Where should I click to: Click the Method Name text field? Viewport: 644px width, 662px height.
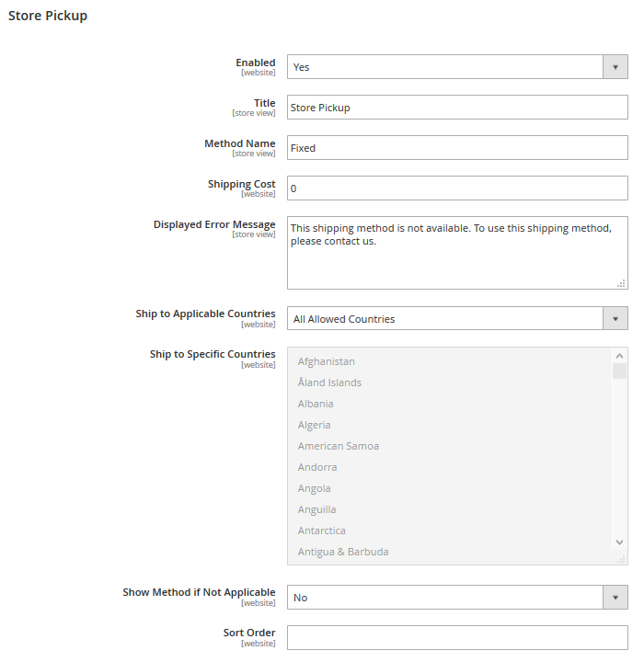457,148
